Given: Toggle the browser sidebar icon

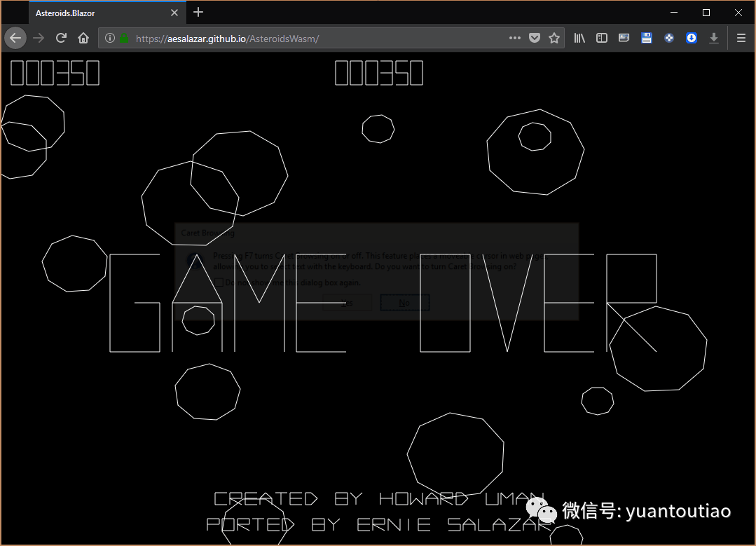Looking at the screenshot, I should coord(602,38).
